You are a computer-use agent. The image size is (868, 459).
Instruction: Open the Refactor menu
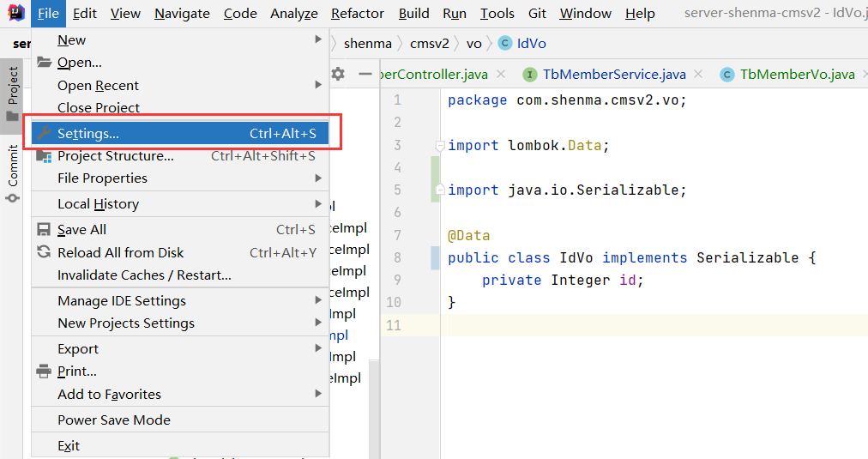click(x=358, y=13)
